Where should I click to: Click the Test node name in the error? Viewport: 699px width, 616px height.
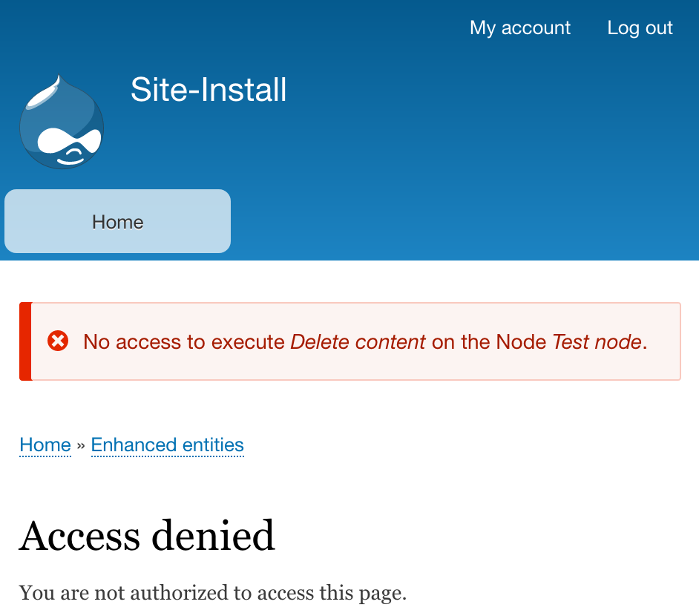[597, 341]
